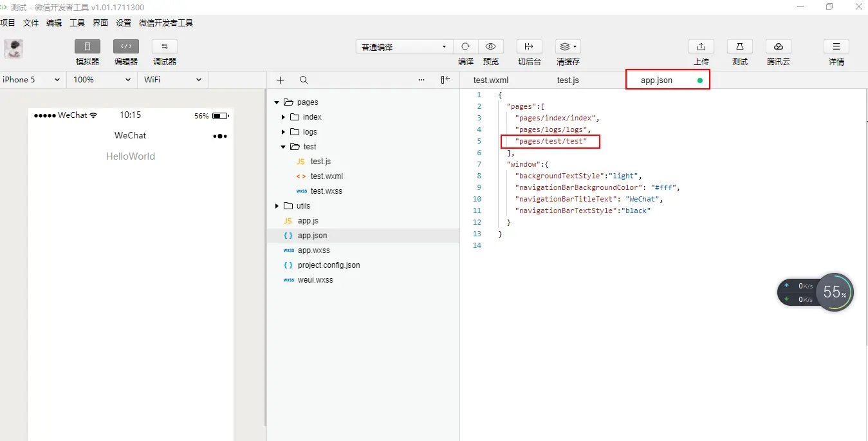Click the wxml icon beside test.wxml
The height and width of the screenshot is (441, 868).
click(x=300, y=176)
